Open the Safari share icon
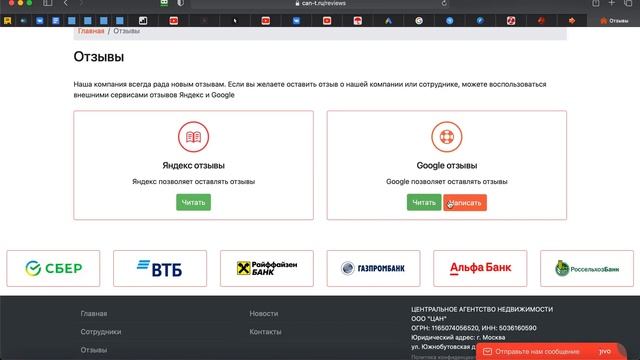The height and width of the screenshot is (360, 640). [x=596, y=3]
